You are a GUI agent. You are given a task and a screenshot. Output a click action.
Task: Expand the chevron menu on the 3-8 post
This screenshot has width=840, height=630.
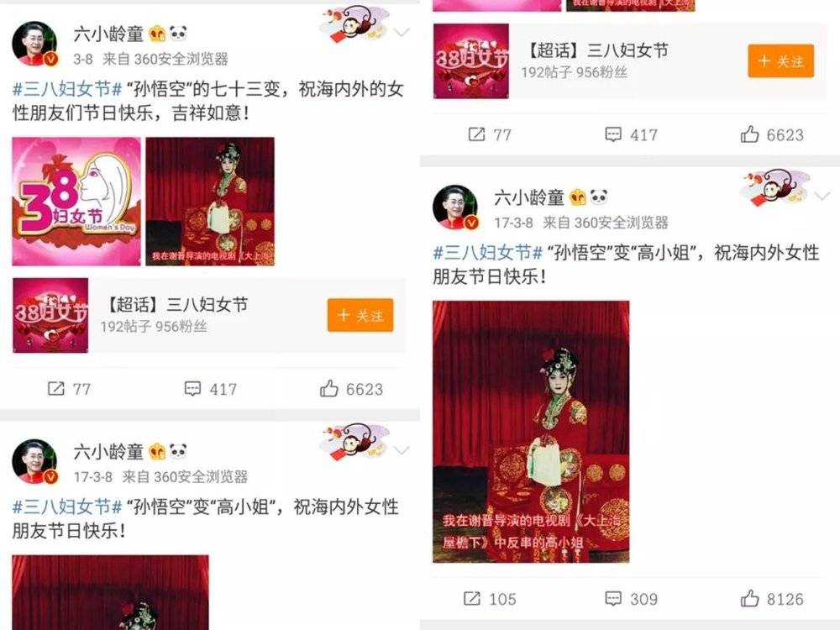(402, 33)
